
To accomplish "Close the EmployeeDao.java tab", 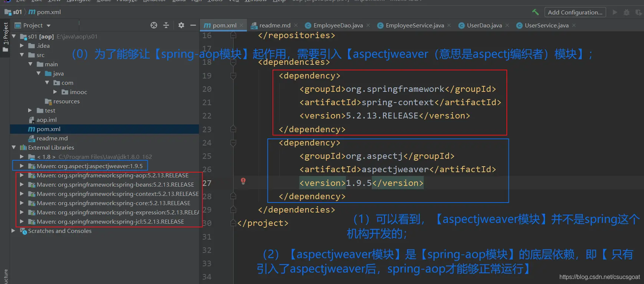I will point(368,25).
